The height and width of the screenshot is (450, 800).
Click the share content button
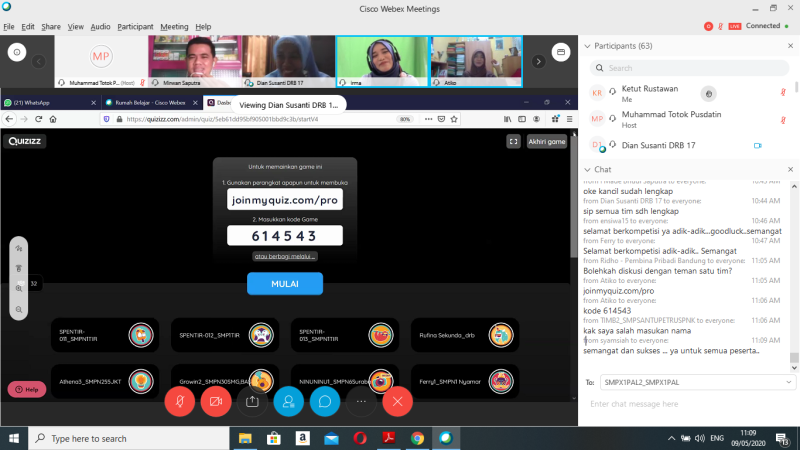coord(252,402)
